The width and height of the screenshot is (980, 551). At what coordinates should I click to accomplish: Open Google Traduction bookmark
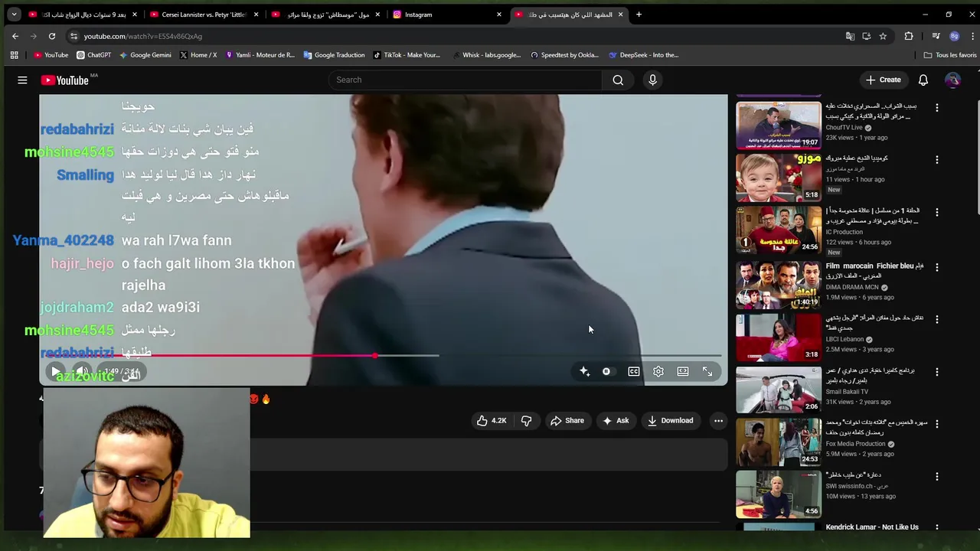pyautogui.click(x=334, y=55)
